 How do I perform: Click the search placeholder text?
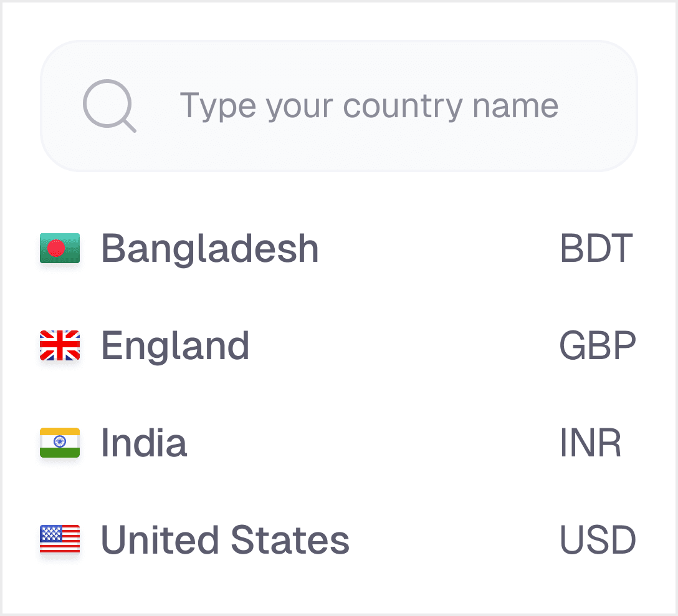pyautogui.click(x=369, y=105)
